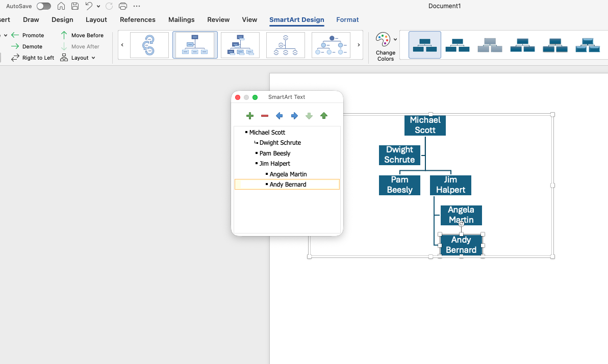The width and height of the screenshot is (608, 364).
Task: Select the SmartArt Design tab
Action: point(297,20)
